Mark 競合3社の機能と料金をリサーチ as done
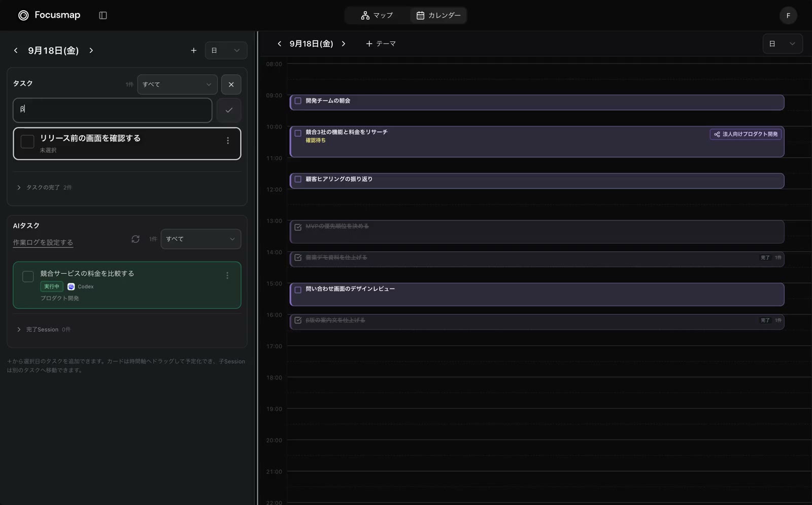Screen dimensions: 812x505 [298, 133]
